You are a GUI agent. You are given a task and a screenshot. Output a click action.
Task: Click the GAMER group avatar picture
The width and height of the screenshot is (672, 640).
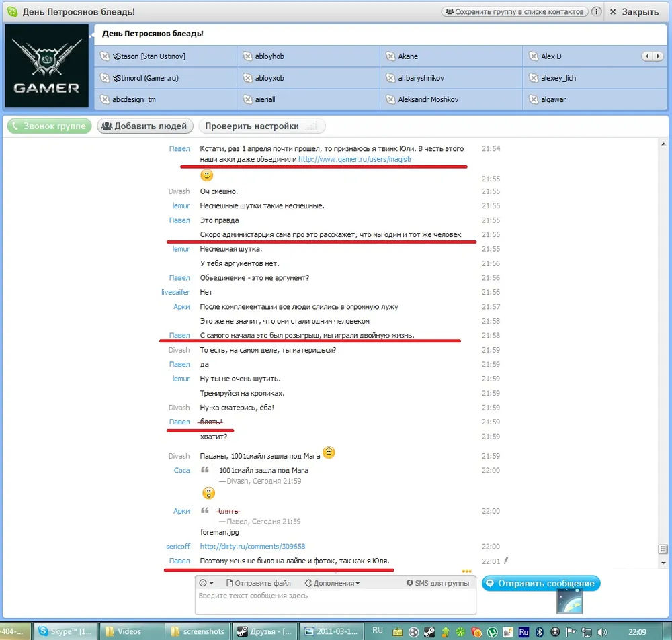tap(47, 66)
